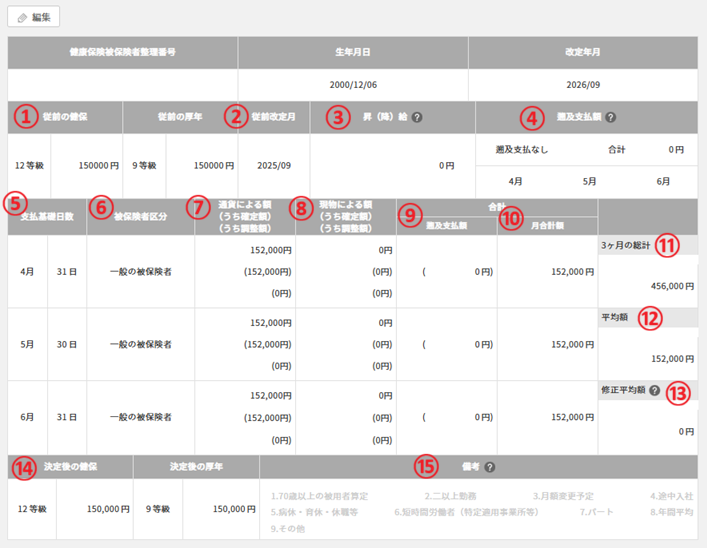Image resolution: width=707 pixels, height=548 pixels.
Task: Select 30日 in the 5月 row
Action: pos(67,345)
